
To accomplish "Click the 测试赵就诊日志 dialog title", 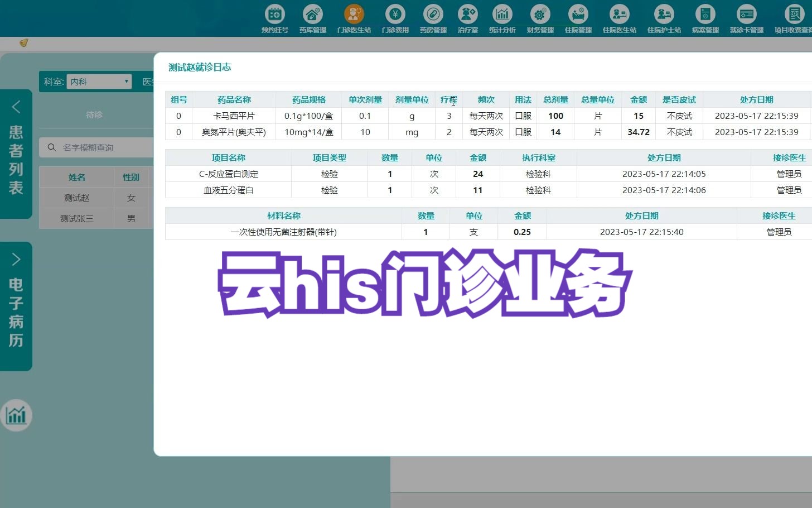I will (200, 67).
